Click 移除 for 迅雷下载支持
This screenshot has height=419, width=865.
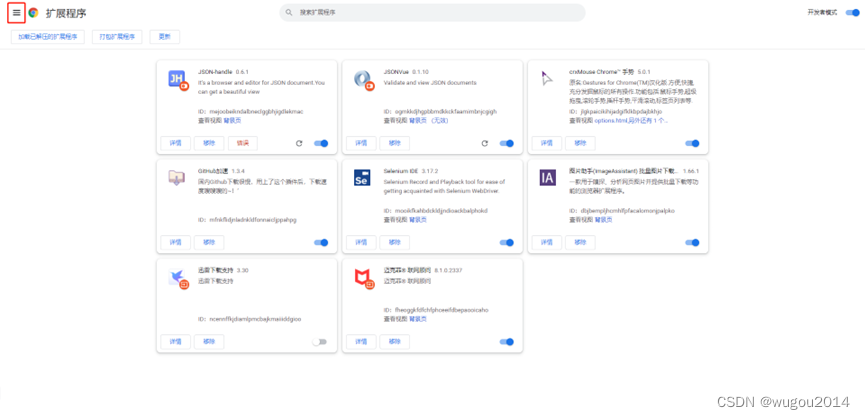209,342
